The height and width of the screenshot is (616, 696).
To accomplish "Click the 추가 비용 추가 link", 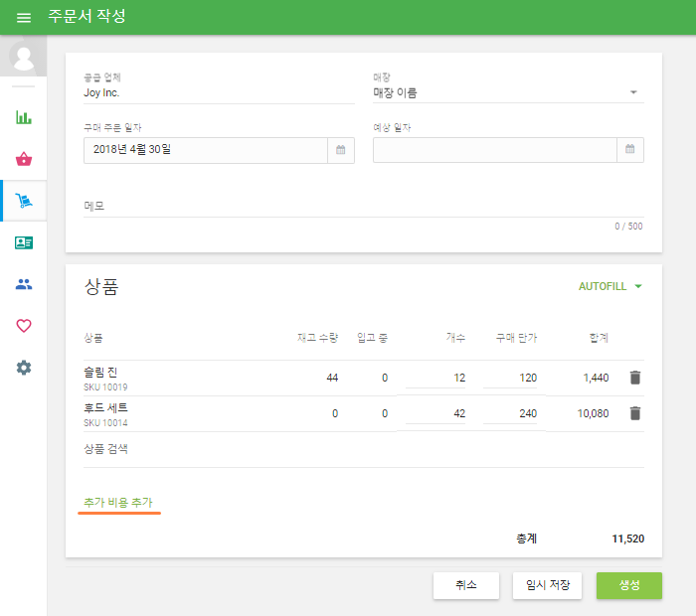I will coord(118,504).
